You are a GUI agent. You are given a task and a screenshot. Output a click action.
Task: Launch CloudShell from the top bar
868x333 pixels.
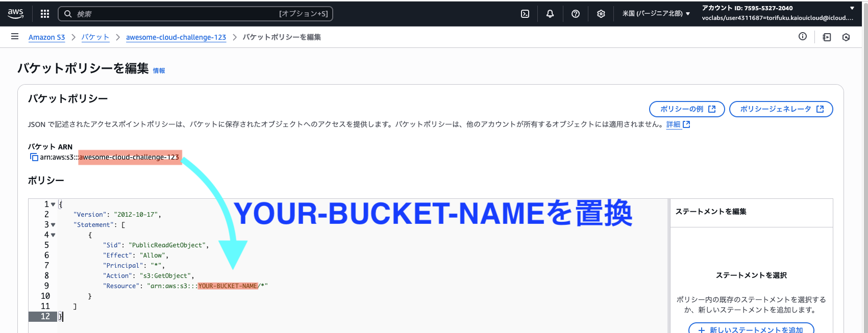click(525, 14)
